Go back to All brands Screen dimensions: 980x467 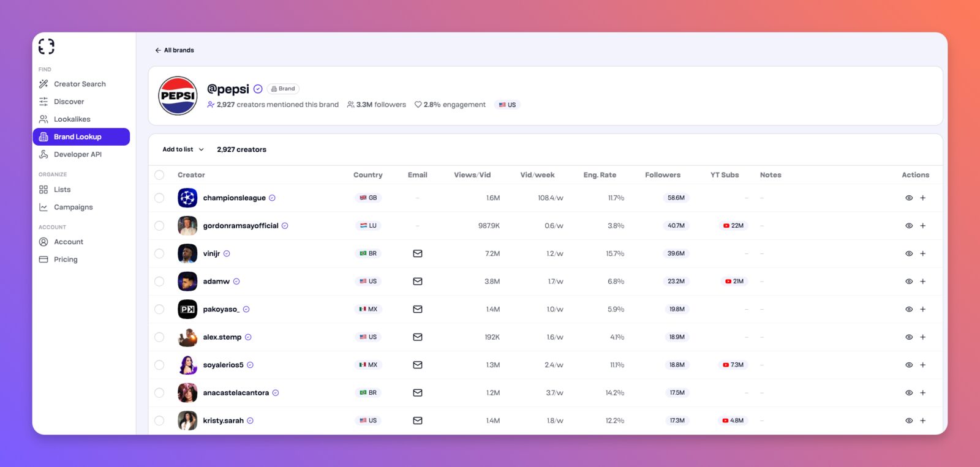coord(175,50)
